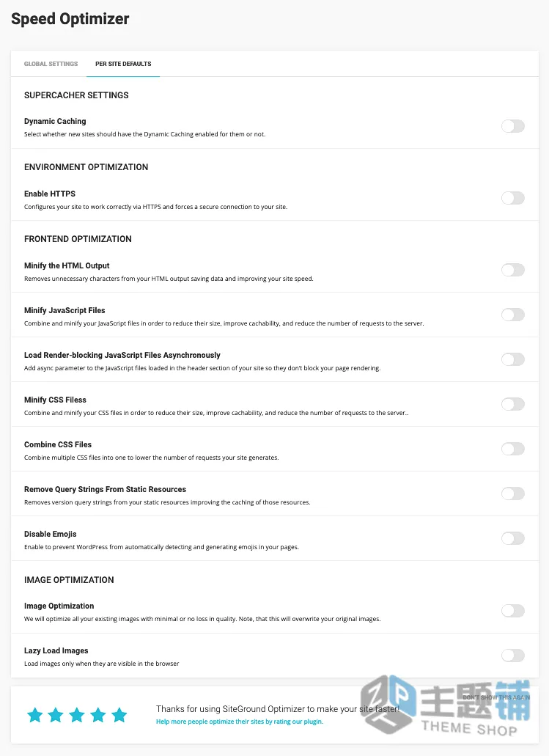
Task: Toggle Remove Query Strings From Static Resources
Action: pyautogui.click(x=513, y=493)
